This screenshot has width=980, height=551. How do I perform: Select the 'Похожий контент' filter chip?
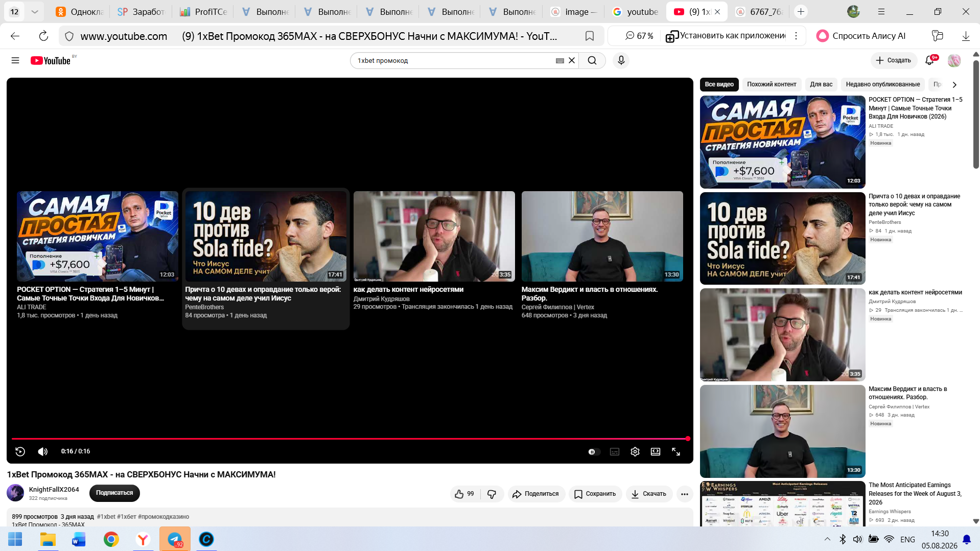click(772, 84)
